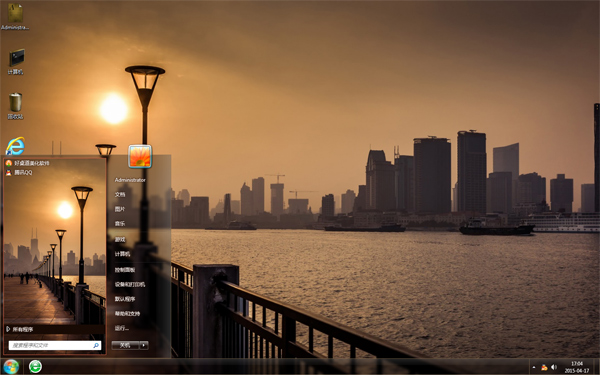Open 运行... from the start menu
The width and height of the screenshot is (600, 375).
pyautogui.click(x=122, y=328)
